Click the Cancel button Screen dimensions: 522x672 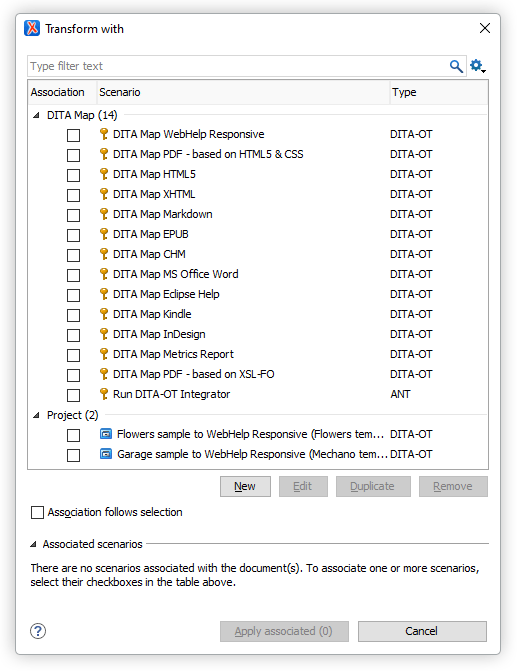[x=422, y=631]
